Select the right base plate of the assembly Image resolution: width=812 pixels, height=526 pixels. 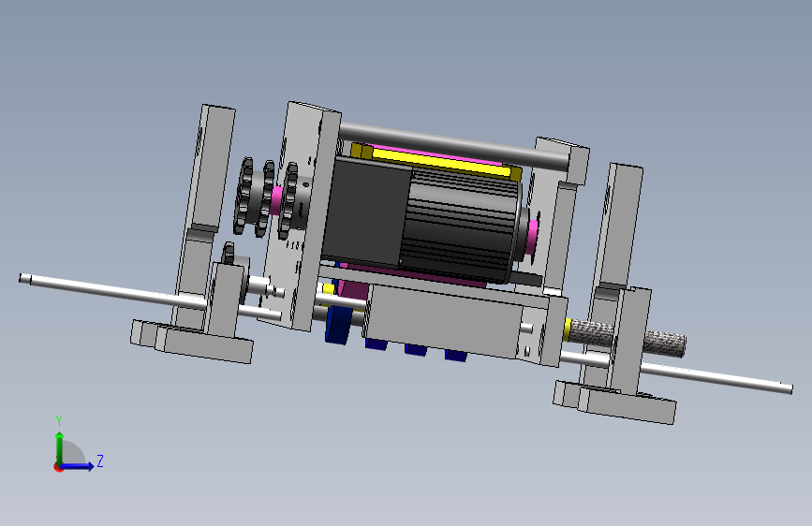614,403
